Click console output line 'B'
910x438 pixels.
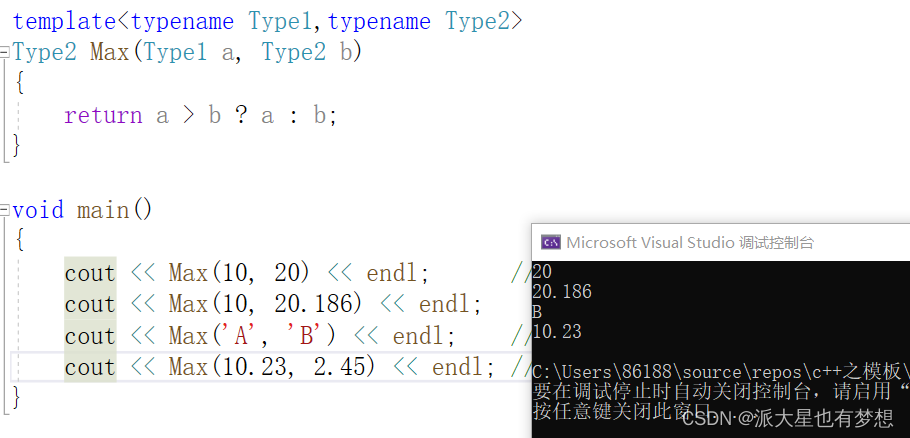tap(537, 312)
